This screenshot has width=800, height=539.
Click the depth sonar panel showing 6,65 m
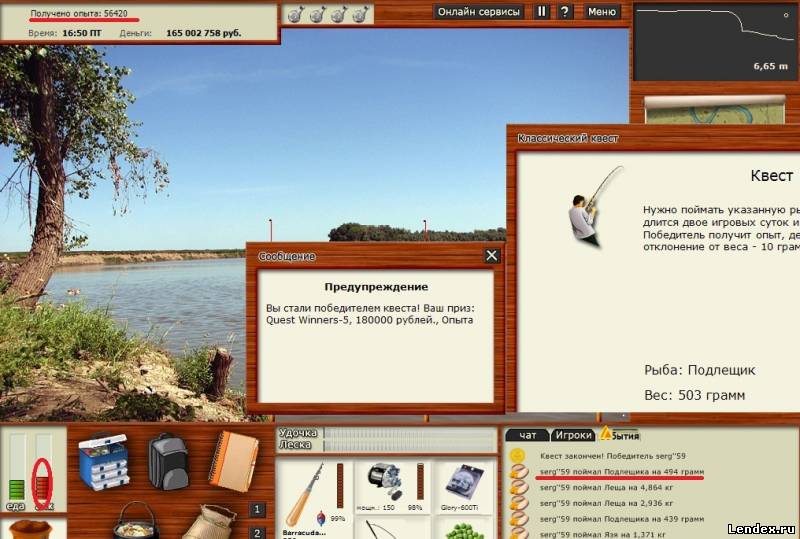714,41
